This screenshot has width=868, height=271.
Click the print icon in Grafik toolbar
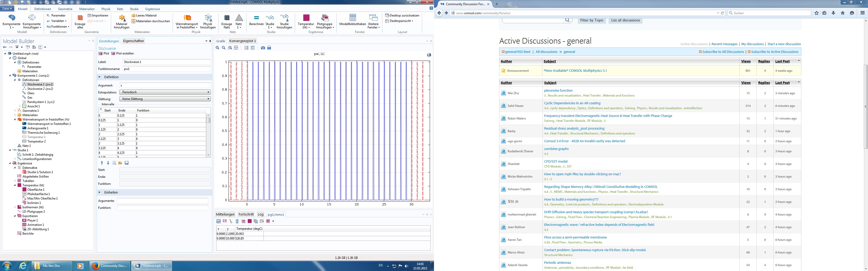(269, 48)
